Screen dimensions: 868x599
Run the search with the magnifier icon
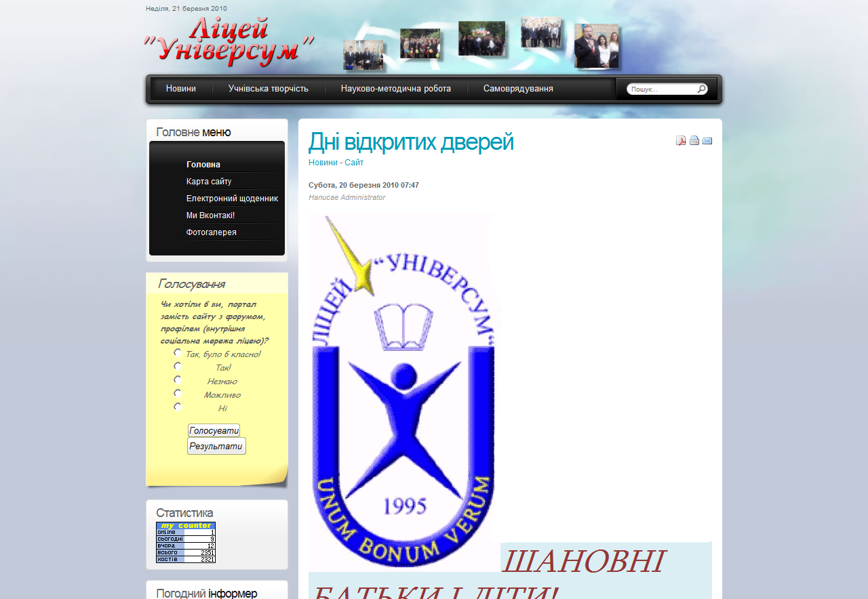pyautogui.click(x=701, y=88)
